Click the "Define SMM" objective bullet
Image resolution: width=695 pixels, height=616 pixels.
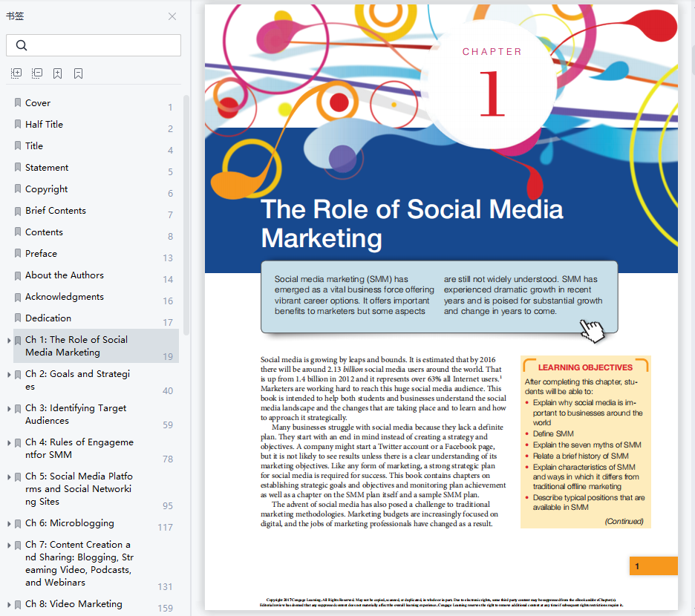(553, 434)
